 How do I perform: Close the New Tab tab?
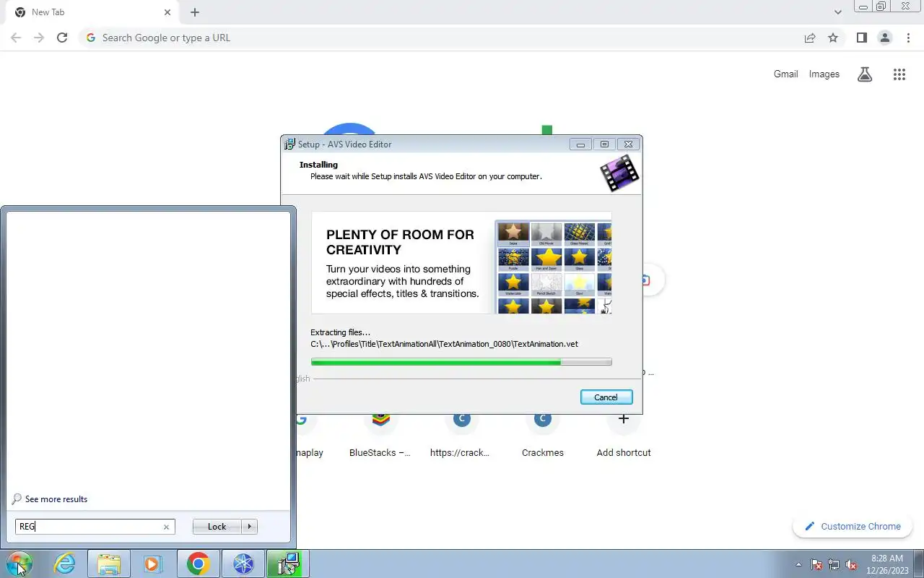click(167, 12)
